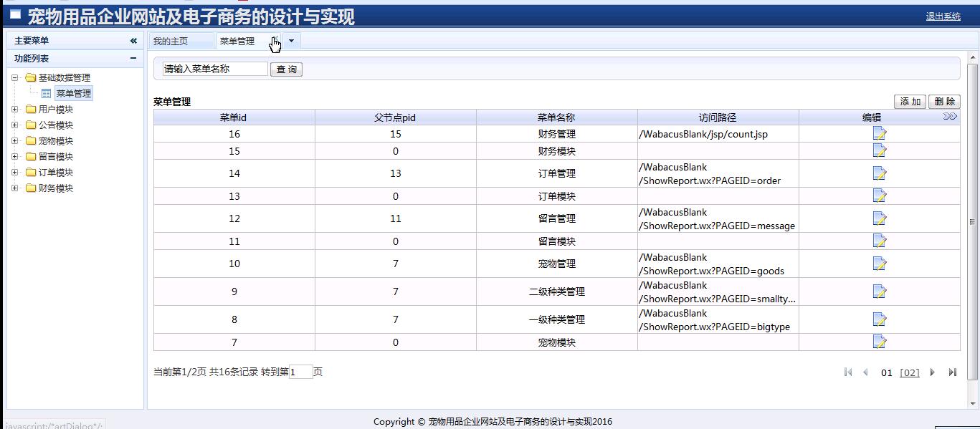Click the 一级种类管理 name cell
980x429 pixels.
556,319
